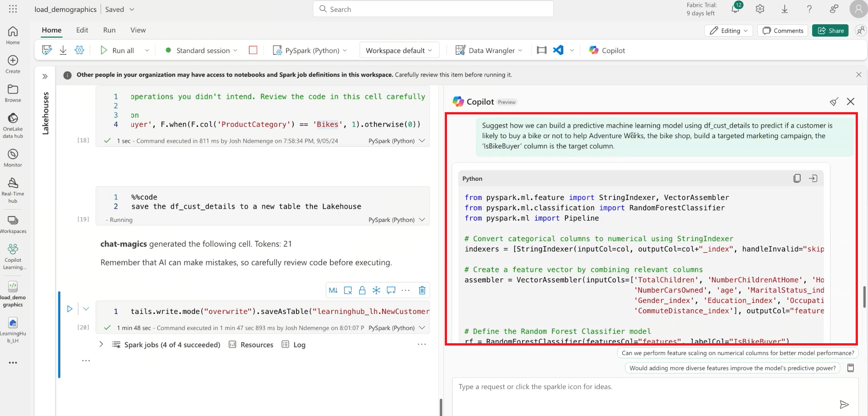868x416 pixels.
Task: Lock cell icon in cell toolbar
Action: click(362, 290)
